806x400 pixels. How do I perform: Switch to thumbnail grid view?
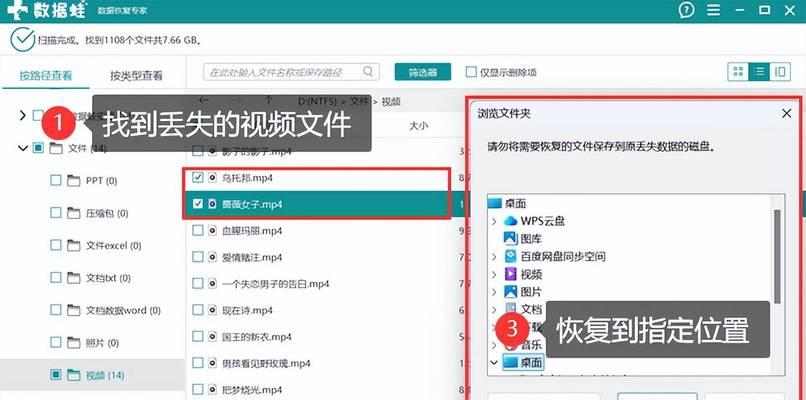(x=738, y=72)
